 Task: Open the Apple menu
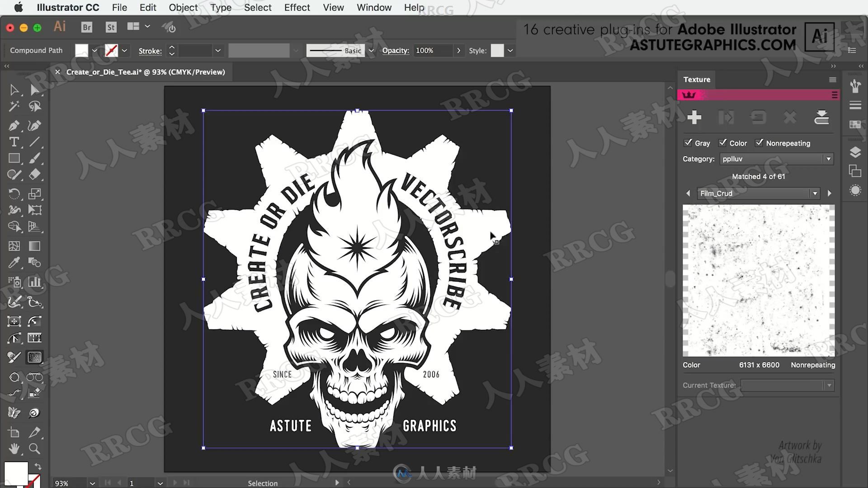pos(19,8)
